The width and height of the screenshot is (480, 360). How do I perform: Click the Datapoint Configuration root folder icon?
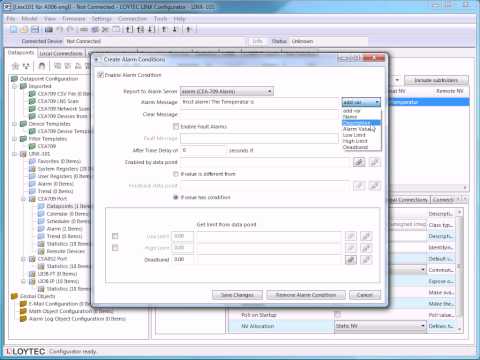[x=14, y=79]
